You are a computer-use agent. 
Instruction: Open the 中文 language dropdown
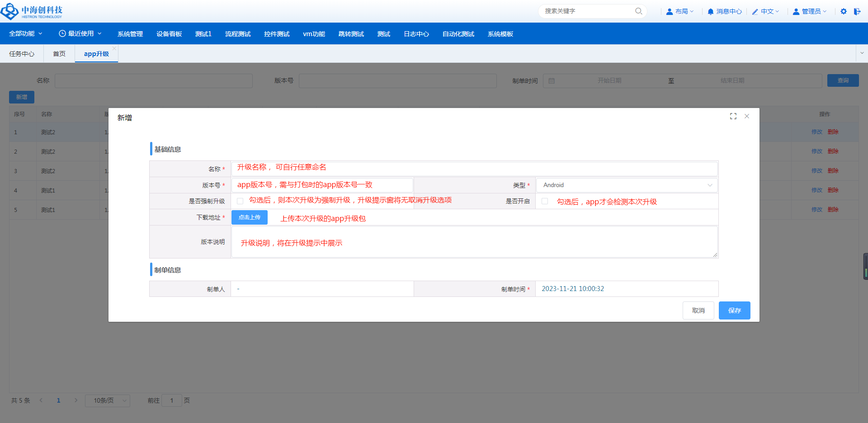point(765,11)
